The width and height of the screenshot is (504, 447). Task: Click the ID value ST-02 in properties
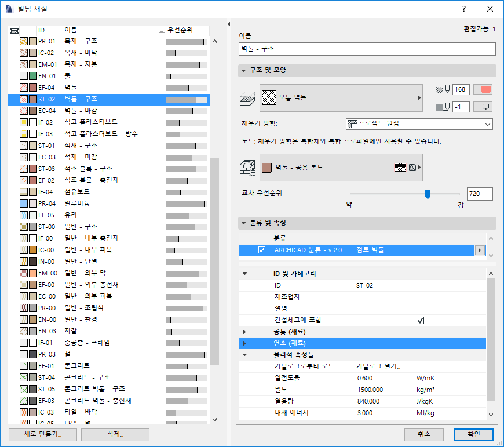coord(364,286)
